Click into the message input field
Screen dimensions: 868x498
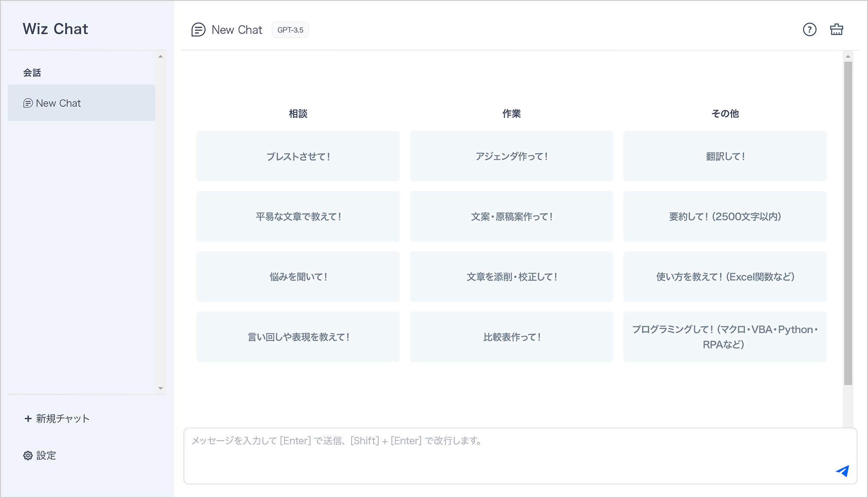(499, 455)
